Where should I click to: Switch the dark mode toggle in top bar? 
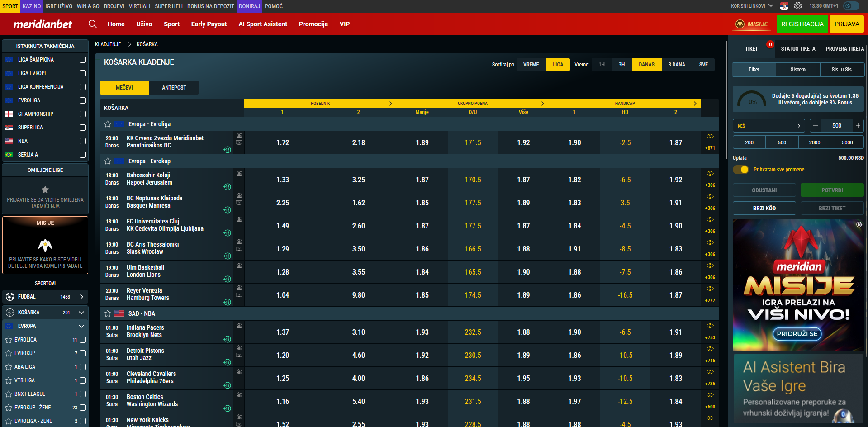(851, 6)
